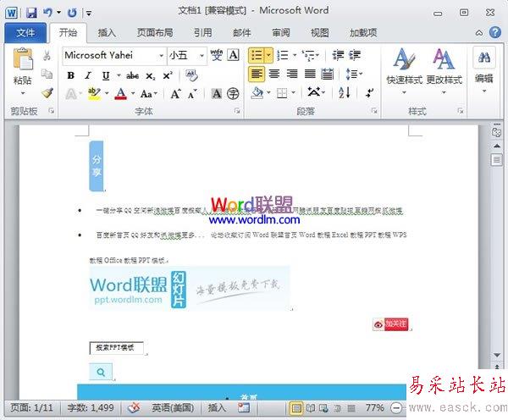Expand the bullet library dropdown arrow

(269, 55)
